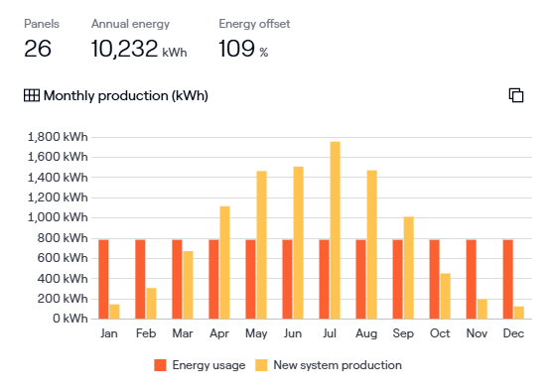Image resolution: width=551 pixels, height=392 pixels.
Task: Click the May production bar
Action: [262, 245]
